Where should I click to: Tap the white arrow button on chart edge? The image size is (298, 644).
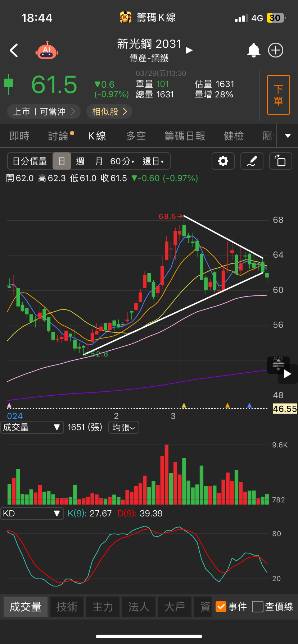(288, 374)
